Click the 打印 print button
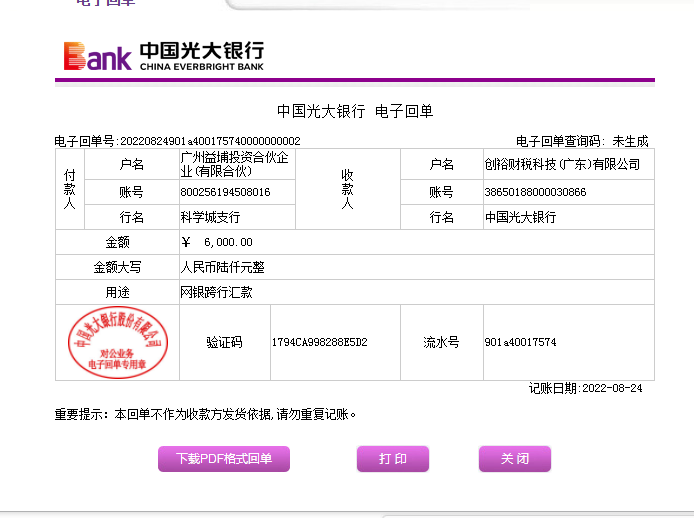Viewport: 694px width, 518px height. 393,459
